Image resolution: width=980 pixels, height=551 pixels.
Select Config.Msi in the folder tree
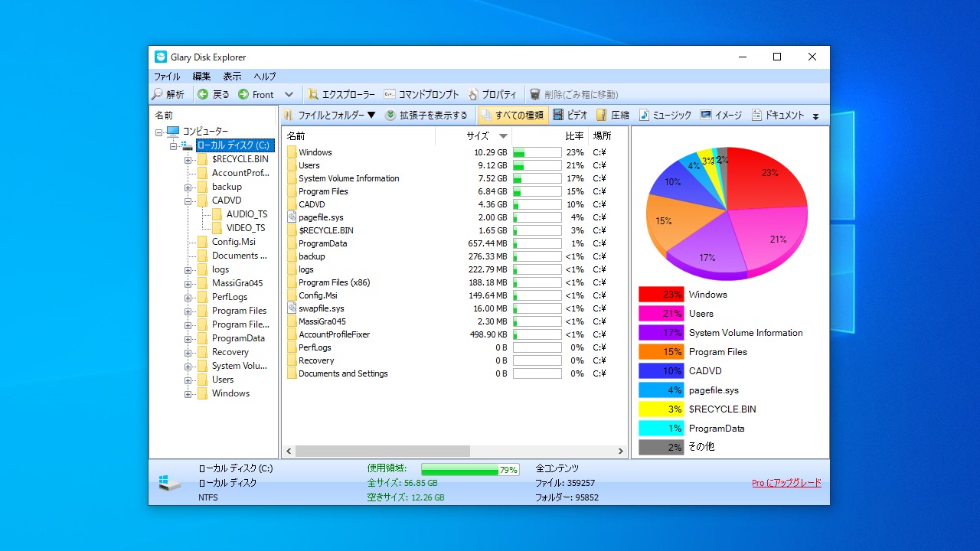[234, 242]
